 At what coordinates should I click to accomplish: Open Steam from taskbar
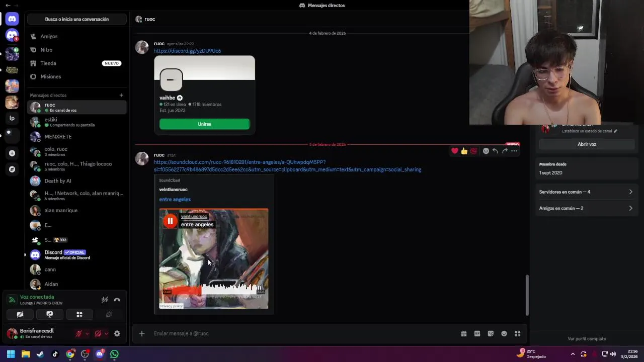pos(40,354)
